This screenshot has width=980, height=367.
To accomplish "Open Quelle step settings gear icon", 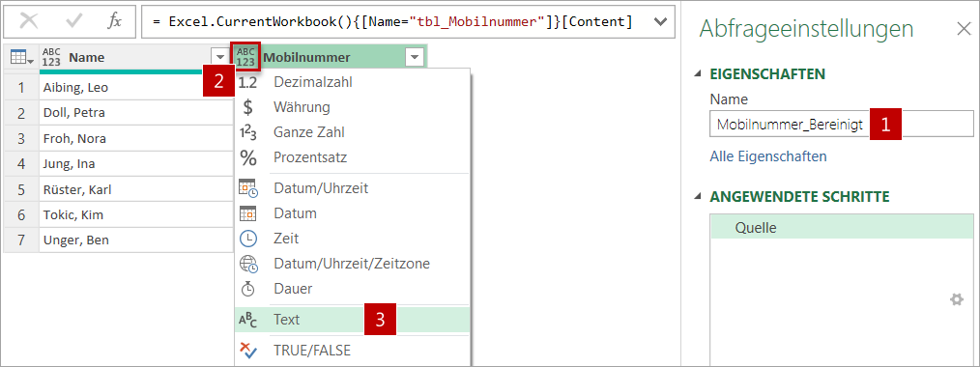I will coord(956,300).
